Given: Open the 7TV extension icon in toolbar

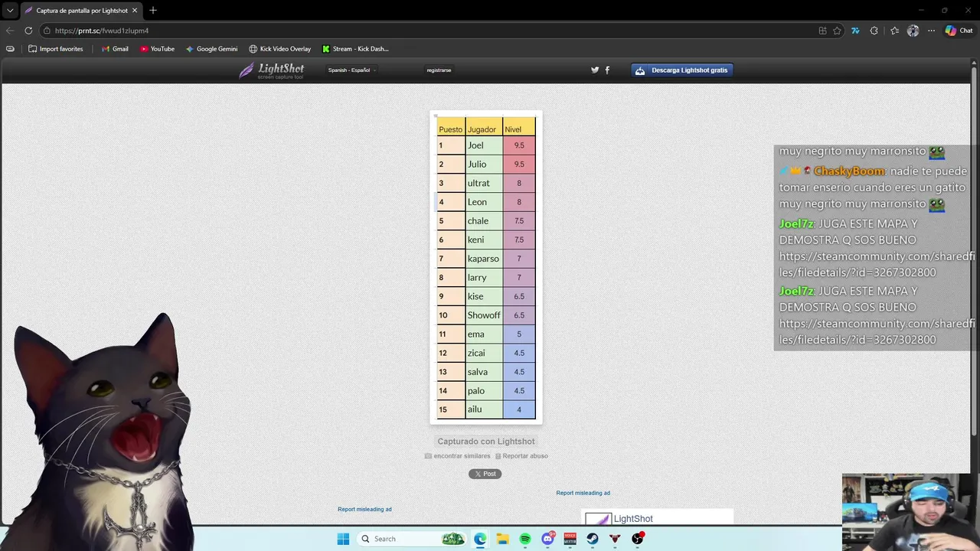Looking at the screenshot, I should 855,31.
